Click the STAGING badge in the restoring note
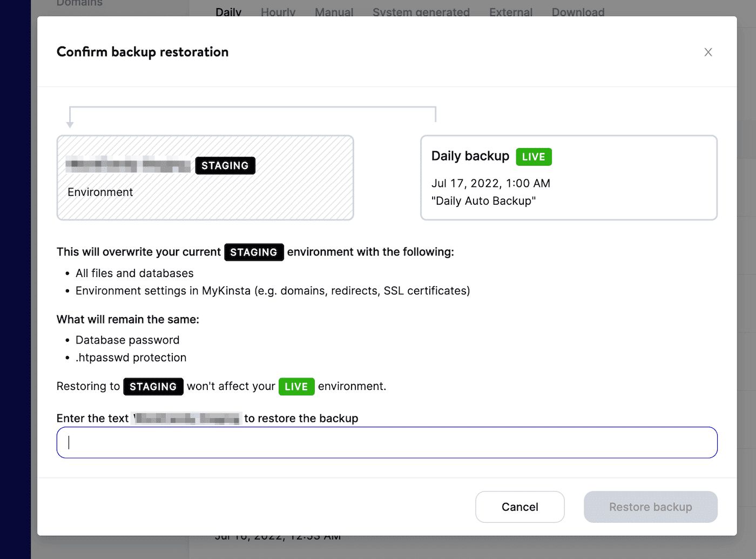Screen dimensions: 756x559 153,386
